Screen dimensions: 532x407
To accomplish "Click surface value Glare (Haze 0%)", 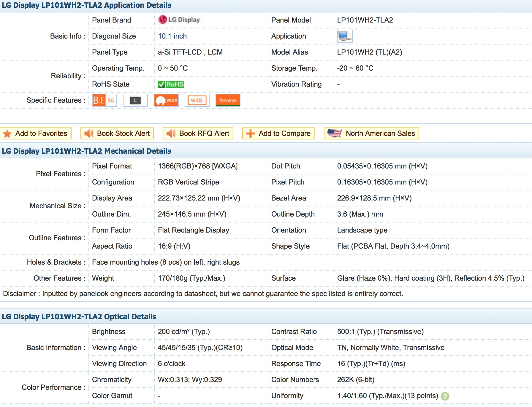I will point(431,278).
